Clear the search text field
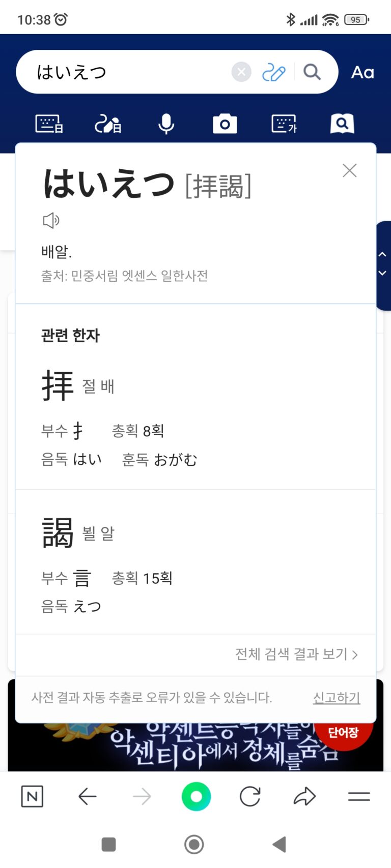 point(241,72)
